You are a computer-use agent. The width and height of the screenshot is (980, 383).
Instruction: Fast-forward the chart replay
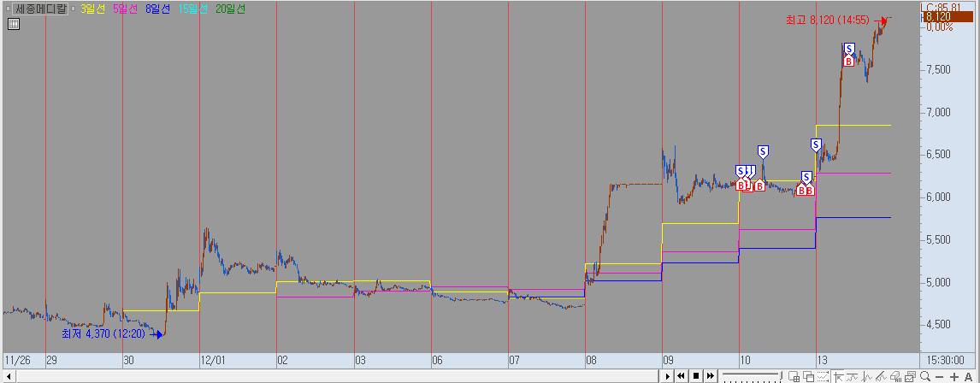710,376
